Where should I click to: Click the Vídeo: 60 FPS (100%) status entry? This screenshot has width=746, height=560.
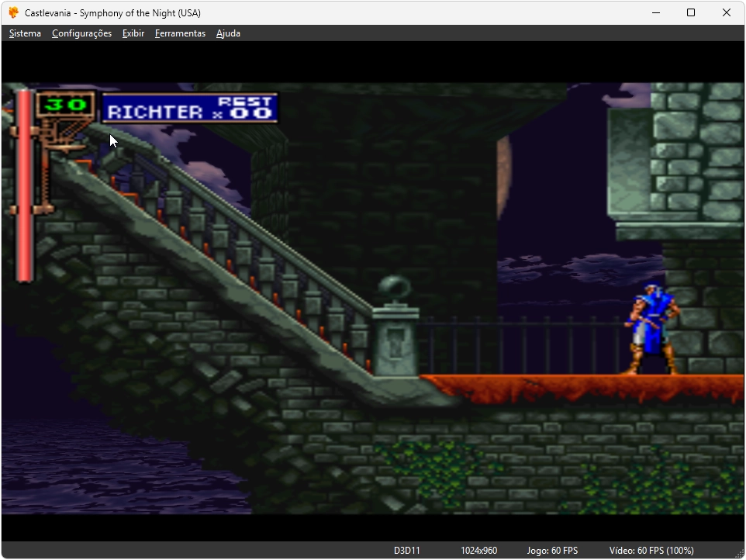click(x=651, y=551)
